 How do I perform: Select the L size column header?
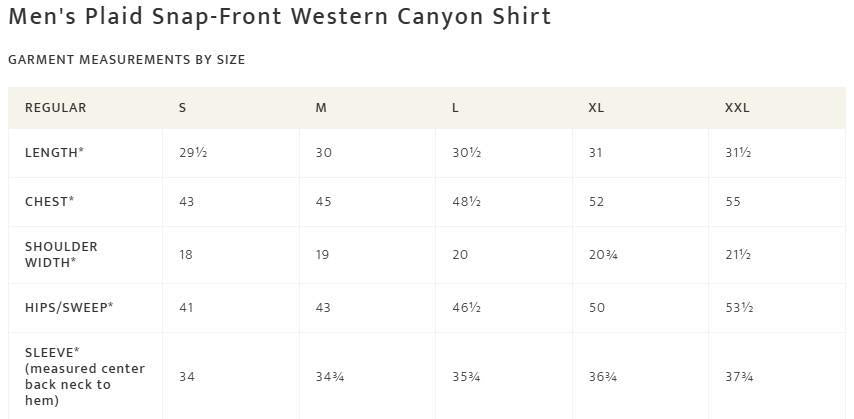(455, 108)
